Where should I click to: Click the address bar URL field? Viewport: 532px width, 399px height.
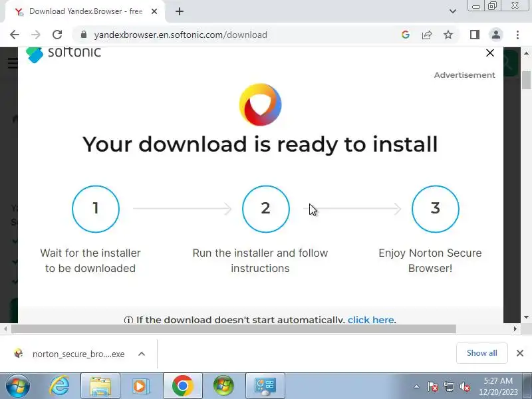tap(237, 35)
